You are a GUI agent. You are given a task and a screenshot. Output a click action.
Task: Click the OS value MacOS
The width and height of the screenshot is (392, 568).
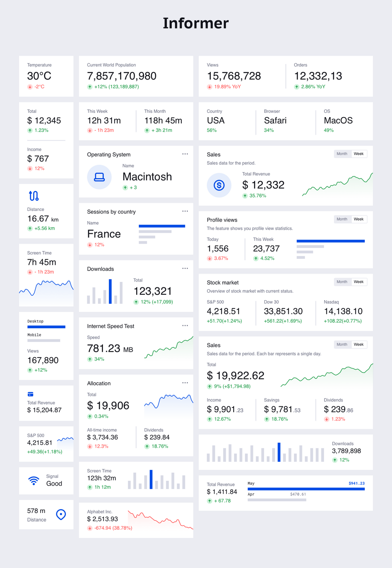pyautogui.click(x=338, y=121)
